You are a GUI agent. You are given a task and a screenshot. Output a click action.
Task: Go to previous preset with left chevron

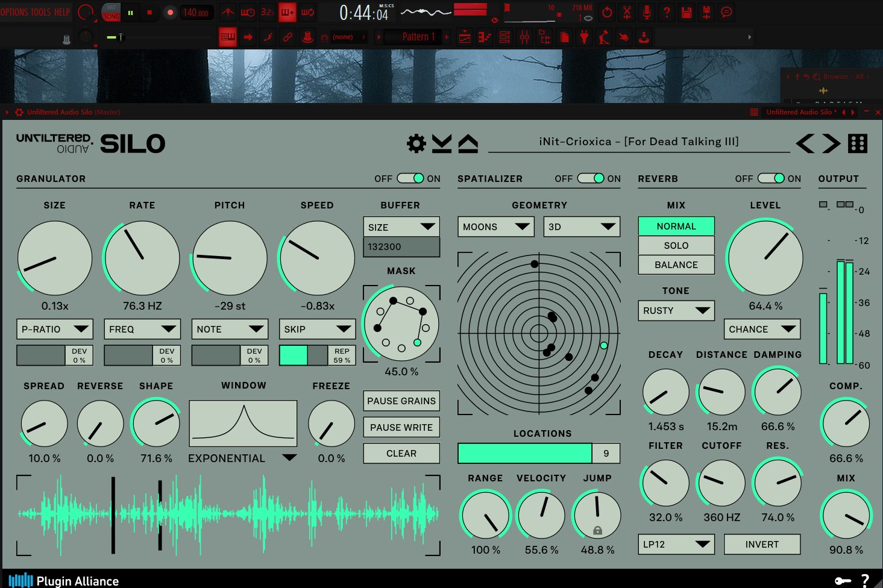tap(805, 143)
